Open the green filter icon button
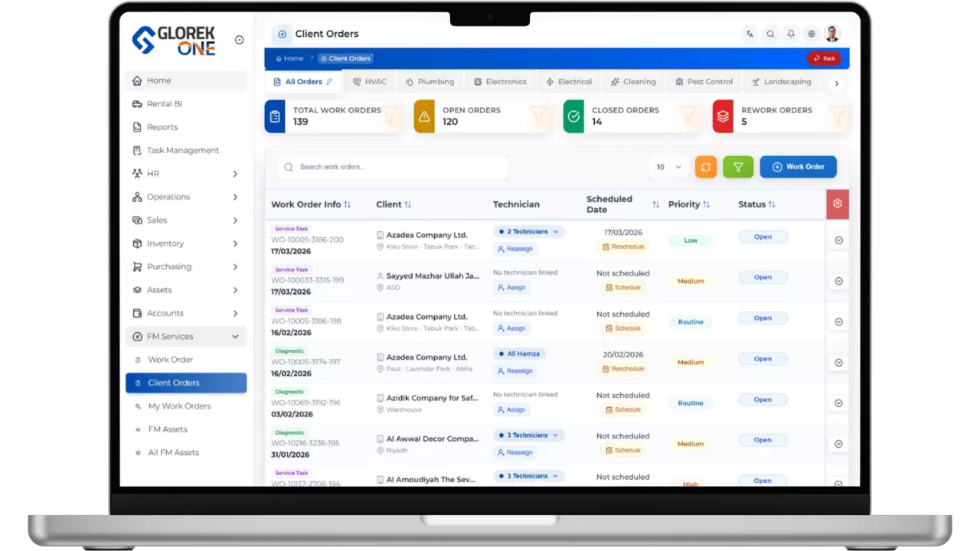 [738, 167]
